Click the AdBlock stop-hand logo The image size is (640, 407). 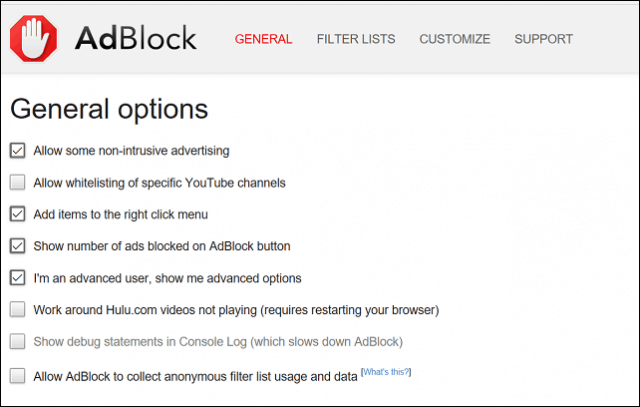pyautogui.click(x=33, y=39)
